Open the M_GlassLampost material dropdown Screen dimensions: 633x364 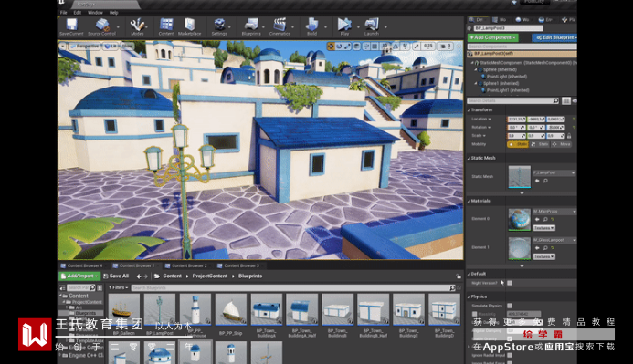point(554,240)
